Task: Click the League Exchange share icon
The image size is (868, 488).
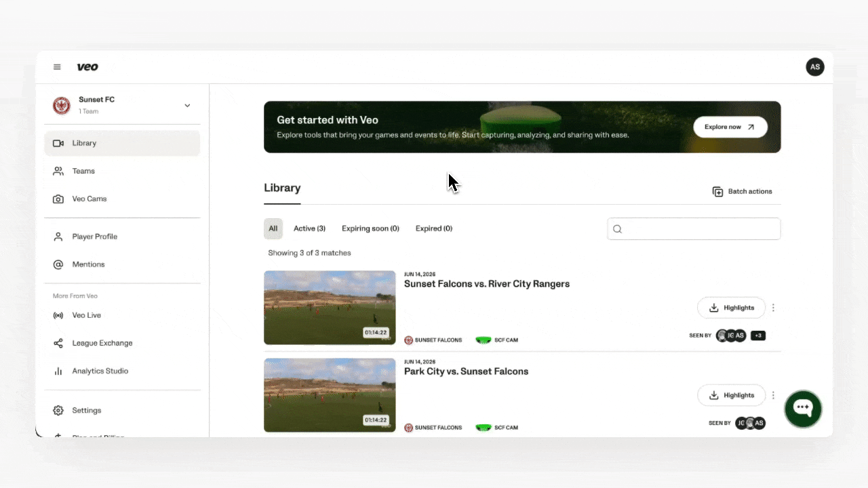Action: [x=58, y=343]
